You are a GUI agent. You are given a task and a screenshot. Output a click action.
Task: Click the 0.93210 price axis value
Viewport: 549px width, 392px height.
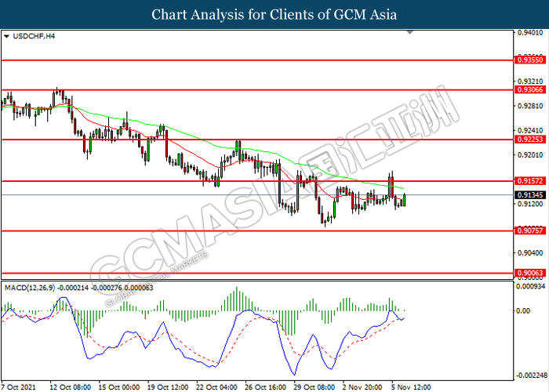click(x=530, y=82)
